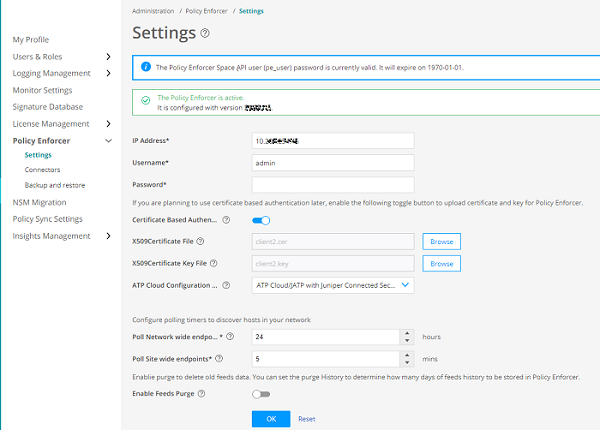Browse for X509Certificate File
This screenshot has width=600, height=430.
coord(442,241)
